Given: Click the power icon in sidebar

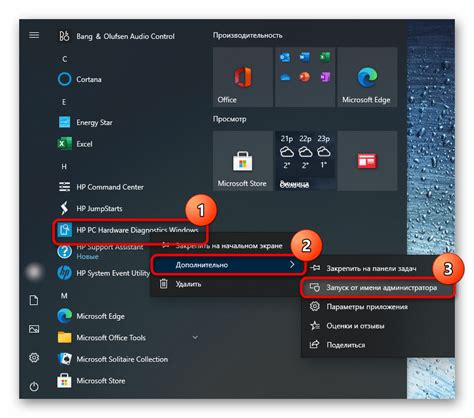Looking at the screenshot, I should (x=34, y=387).
